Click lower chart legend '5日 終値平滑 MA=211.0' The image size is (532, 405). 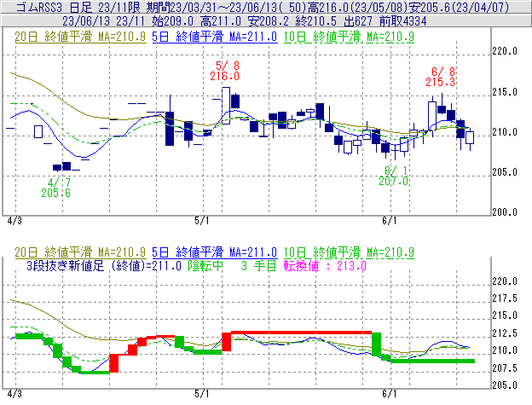215,252
